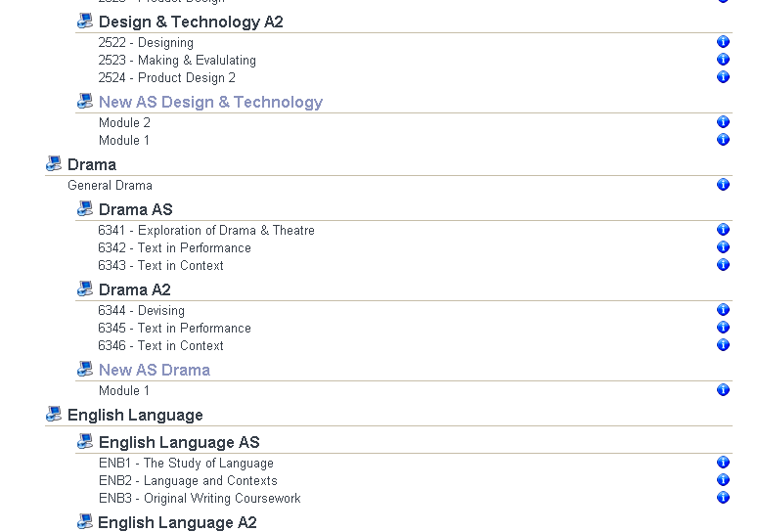Open the New AS Drama link
Viewport: 759px width, 532px height.
click(x=155, y=370)
